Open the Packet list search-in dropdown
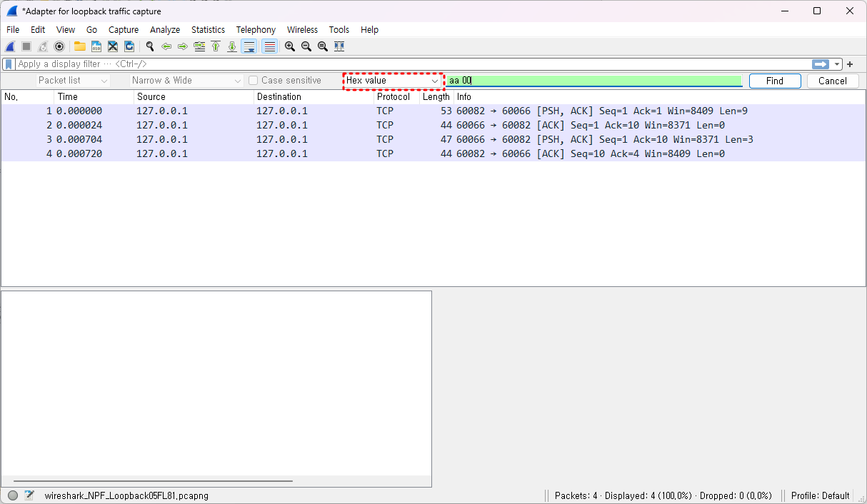867x504 pixels. pyautogui.click(x=74, y=81)
